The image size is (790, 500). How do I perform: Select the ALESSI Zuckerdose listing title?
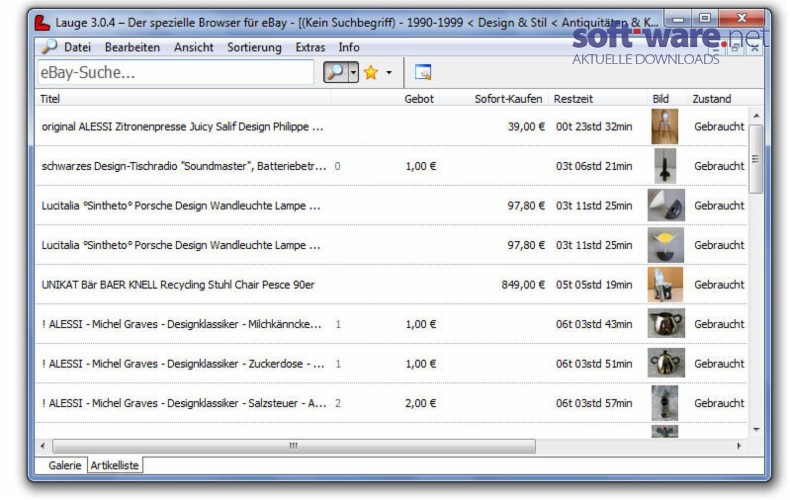183,363
